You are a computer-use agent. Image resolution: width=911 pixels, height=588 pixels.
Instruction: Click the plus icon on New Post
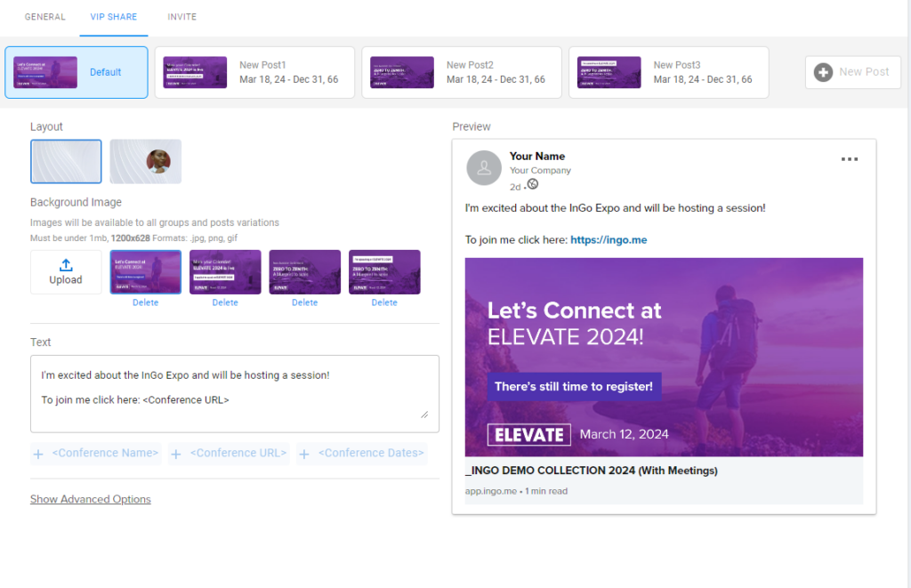click(824, 72)
